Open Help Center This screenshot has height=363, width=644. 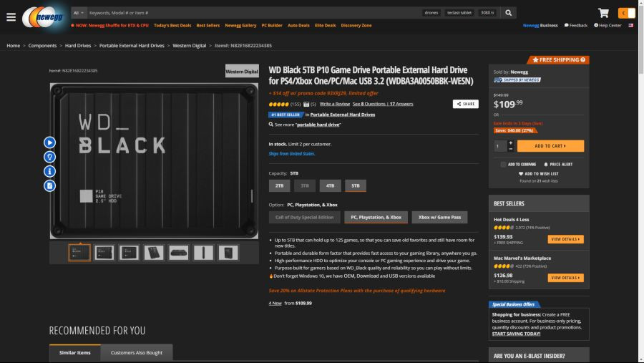pos(608,26)
